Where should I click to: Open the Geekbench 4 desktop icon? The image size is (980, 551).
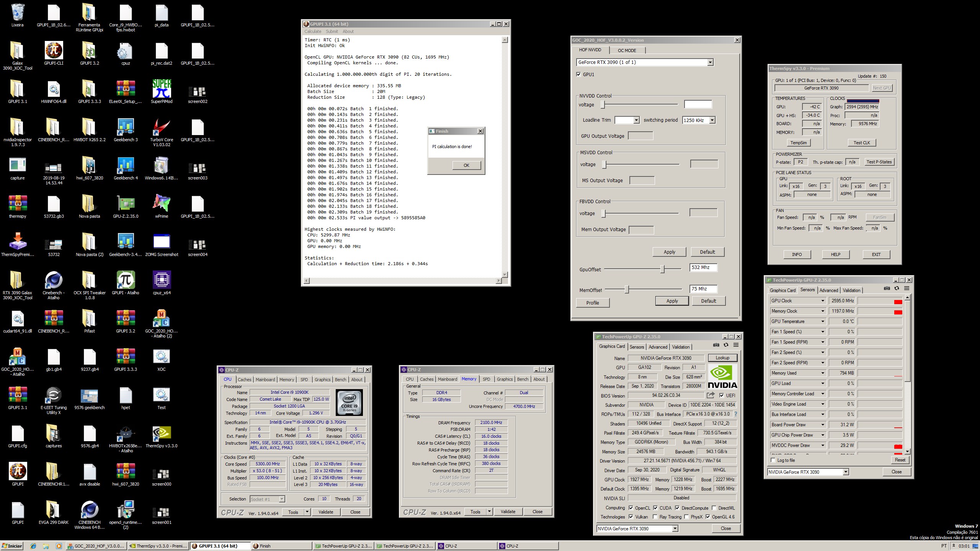(126, 169)
